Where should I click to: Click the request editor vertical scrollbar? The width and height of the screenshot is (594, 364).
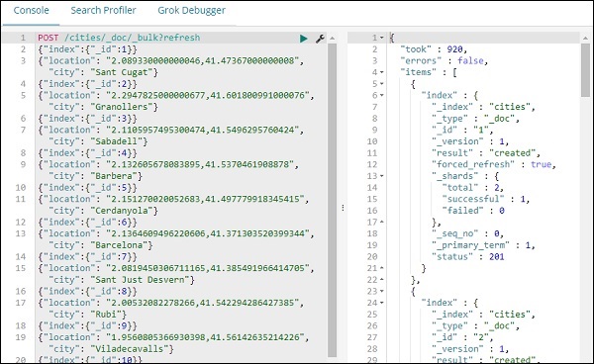click(333, 200)
